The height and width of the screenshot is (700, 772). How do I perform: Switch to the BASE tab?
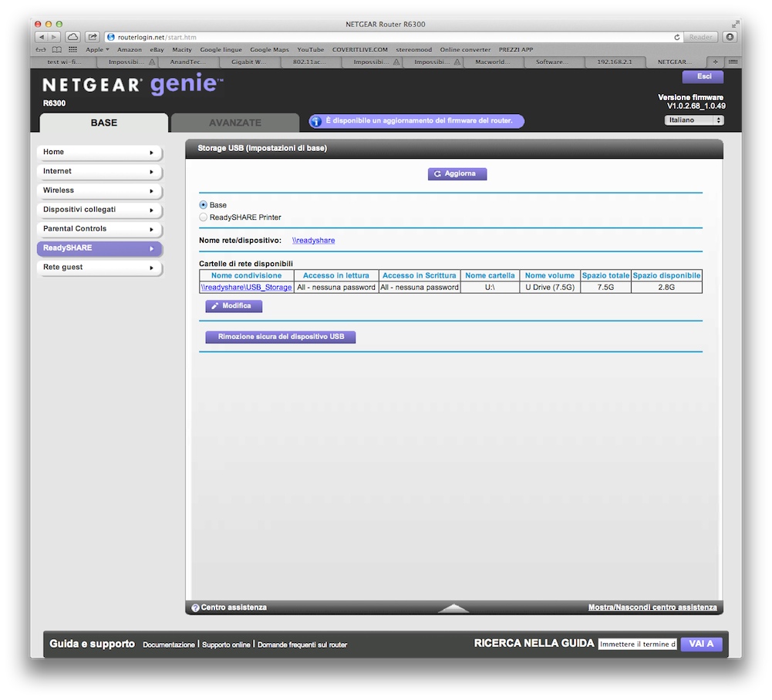click(104, 123)
